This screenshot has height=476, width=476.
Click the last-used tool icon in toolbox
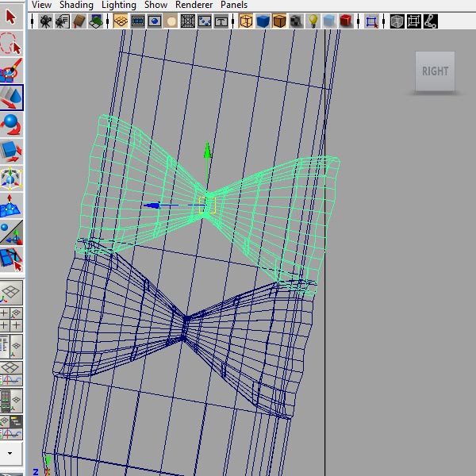click(x=11, y=259)
